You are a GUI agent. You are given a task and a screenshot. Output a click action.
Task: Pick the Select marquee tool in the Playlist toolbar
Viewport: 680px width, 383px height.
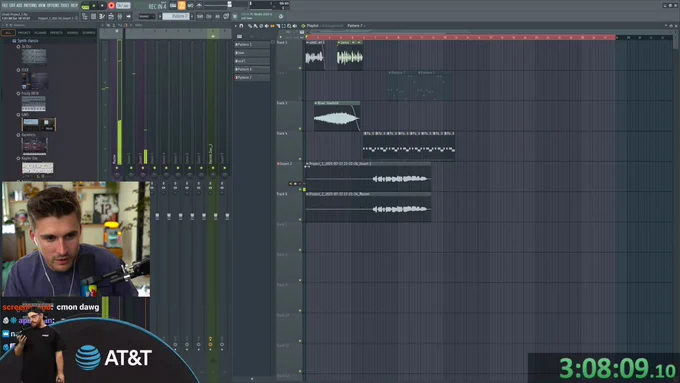(x=284, y=26)
